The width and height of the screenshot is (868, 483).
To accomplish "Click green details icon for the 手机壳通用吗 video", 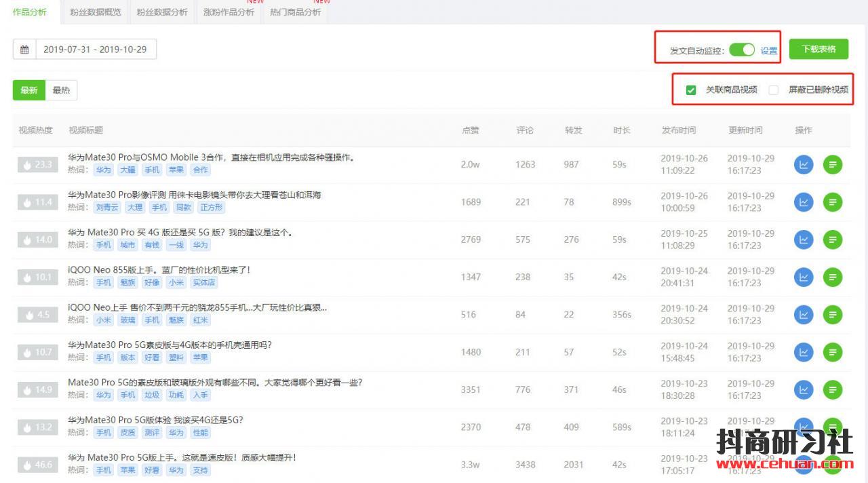I will coord(833,352).
